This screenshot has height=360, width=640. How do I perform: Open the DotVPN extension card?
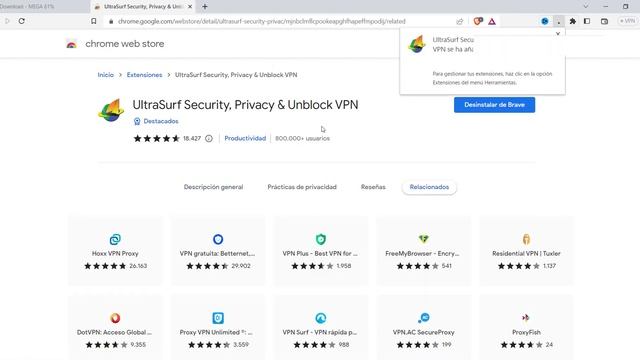click(115, 328)
